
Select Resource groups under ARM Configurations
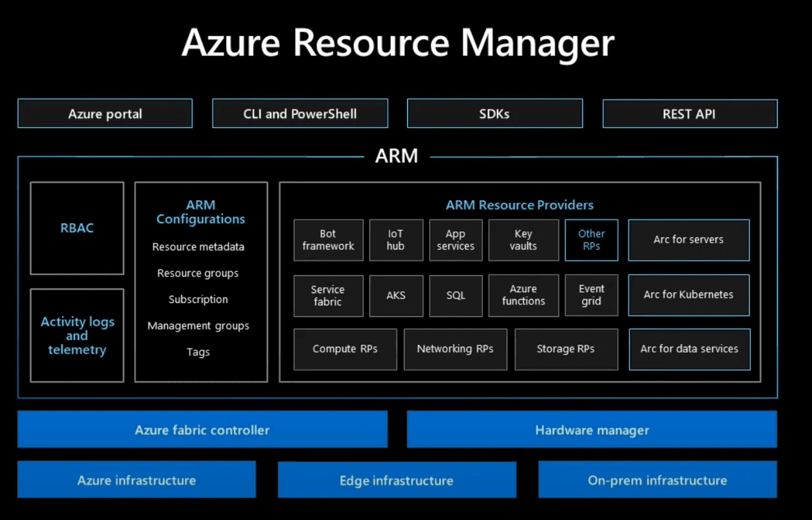pos(198,273)
